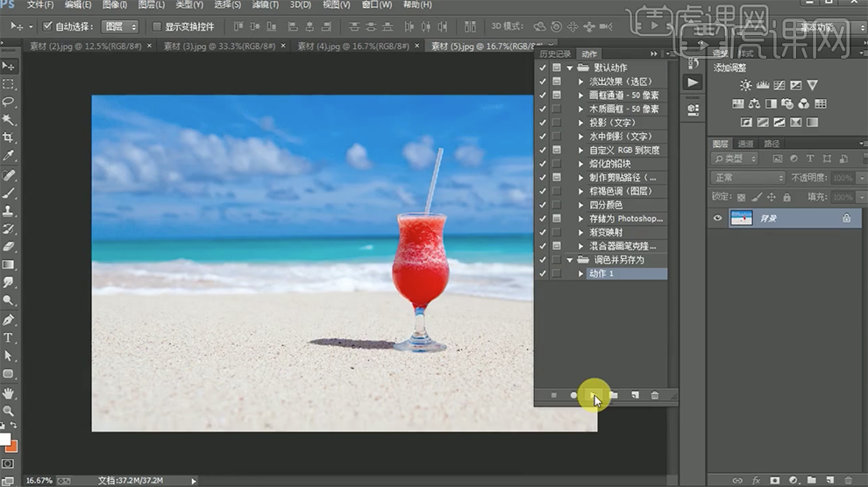
Task: Select the 背景 layer thumbnail
Action: click(x=742, y=218)
